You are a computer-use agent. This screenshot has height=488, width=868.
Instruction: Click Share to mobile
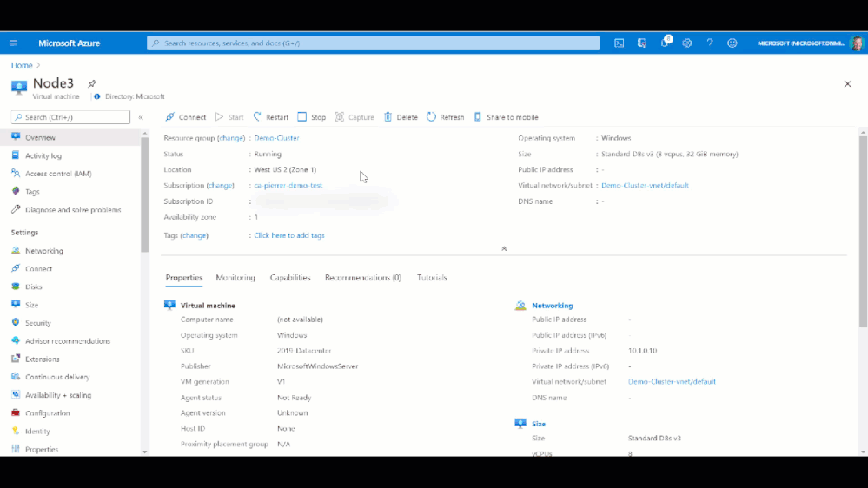[506, 116]
